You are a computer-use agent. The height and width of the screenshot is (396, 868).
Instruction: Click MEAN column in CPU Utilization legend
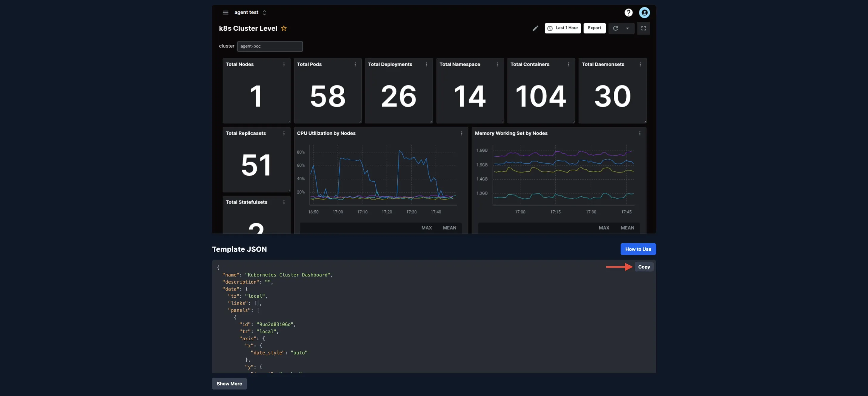[x=449, y=228]
